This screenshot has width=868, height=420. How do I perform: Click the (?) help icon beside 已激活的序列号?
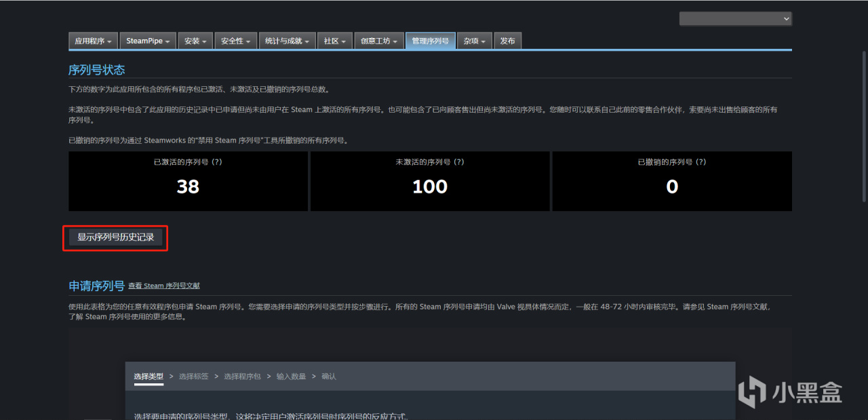215,161
